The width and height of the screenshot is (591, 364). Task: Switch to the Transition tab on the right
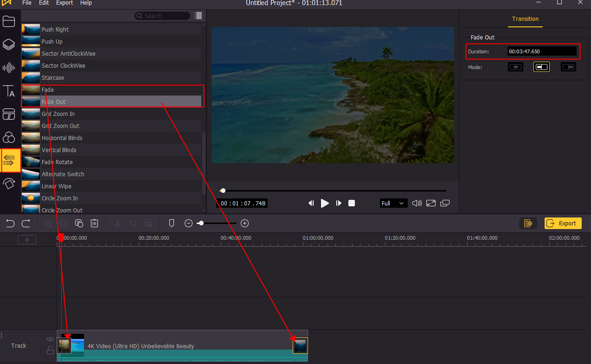click(525, 19)
